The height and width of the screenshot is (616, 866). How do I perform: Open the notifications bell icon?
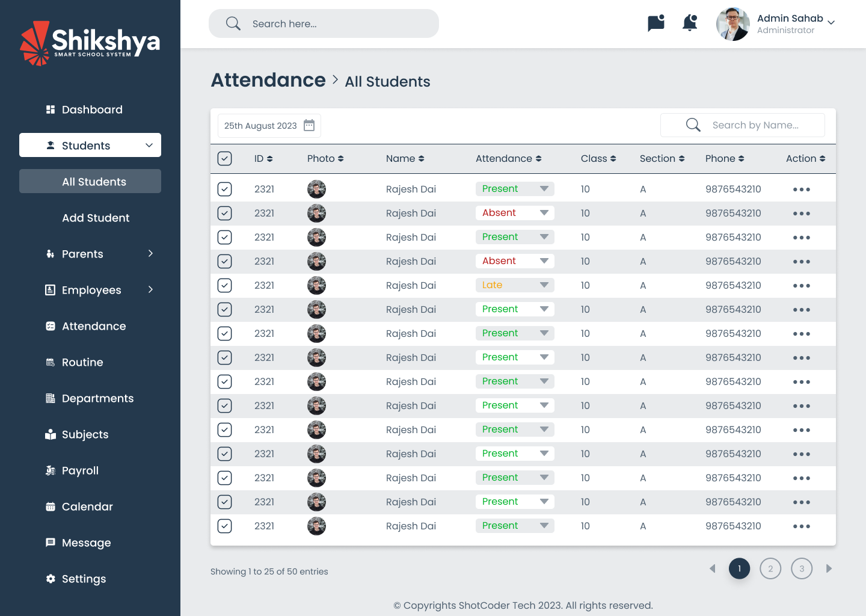pos(690,23)
